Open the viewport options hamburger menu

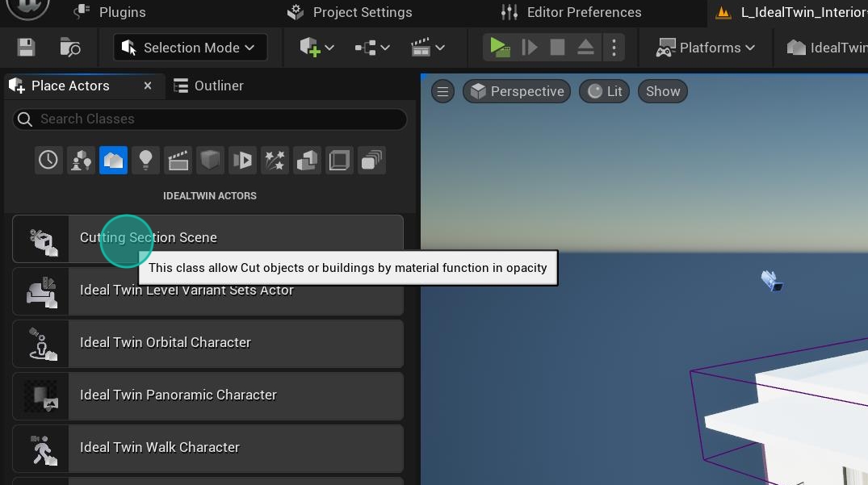click(x=442, y=91)
